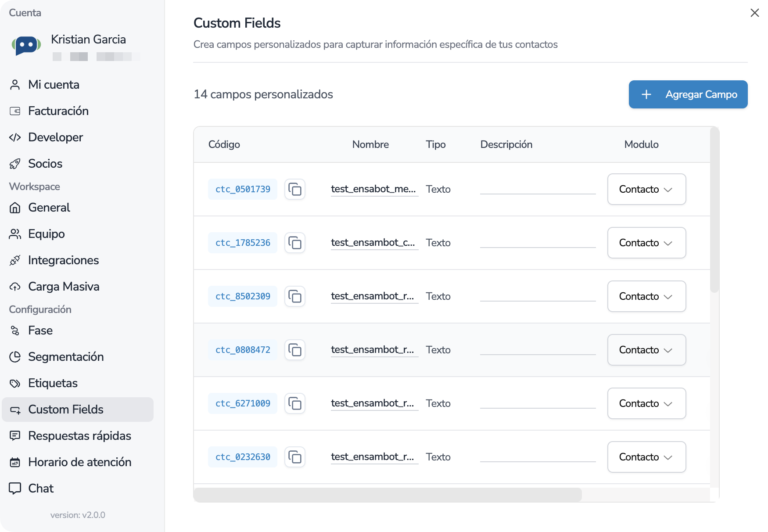This screenshot has width=768, height=532.
Task: Select Integraciones in the sidebar
Action: coord(78,260)
